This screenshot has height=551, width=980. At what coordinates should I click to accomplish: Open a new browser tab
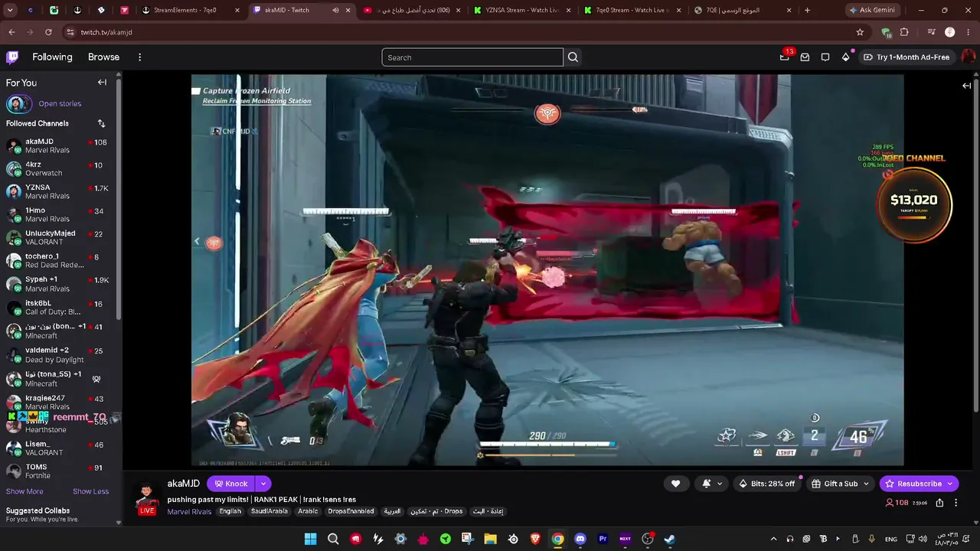(x=807, y=11)
